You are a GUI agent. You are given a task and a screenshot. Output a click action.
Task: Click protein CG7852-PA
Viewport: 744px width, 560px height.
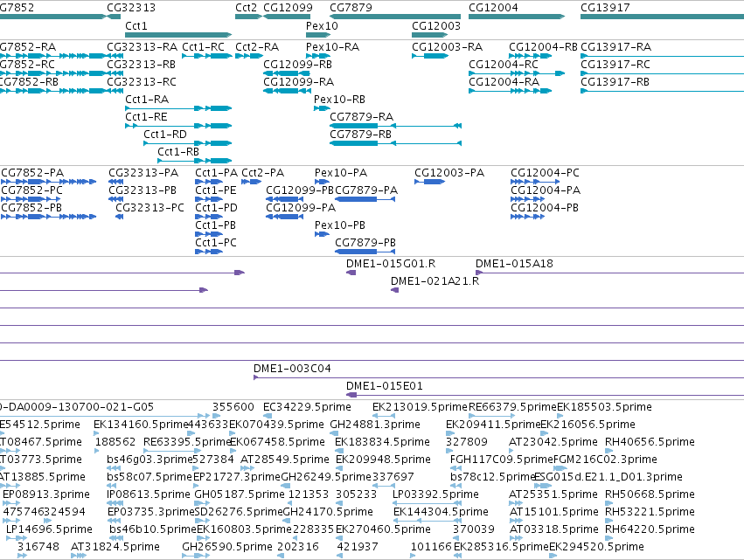click(48, 182)
